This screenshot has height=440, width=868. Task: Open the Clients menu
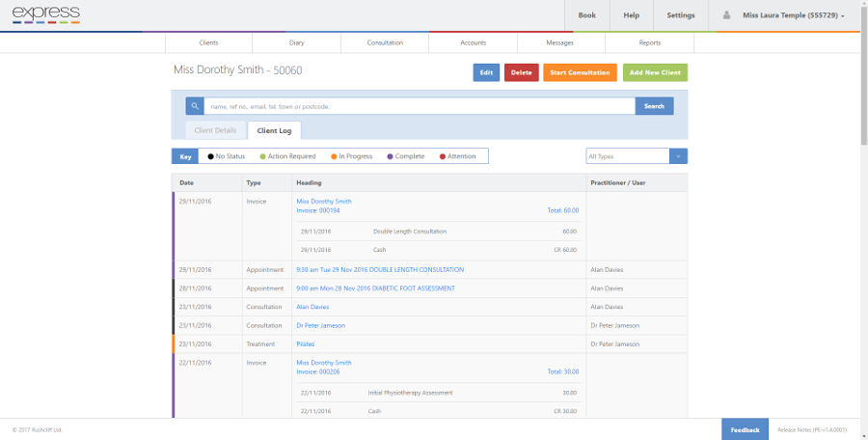point(208,42)
